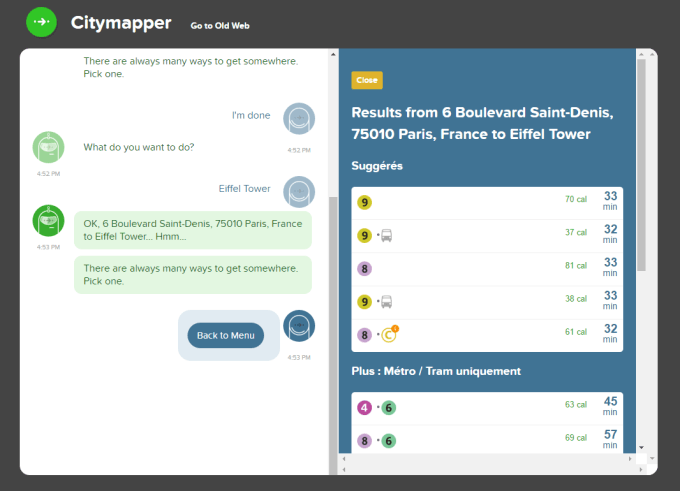
Task: Click the user avatar beside Eiffel Tower message
Action: 299,192
